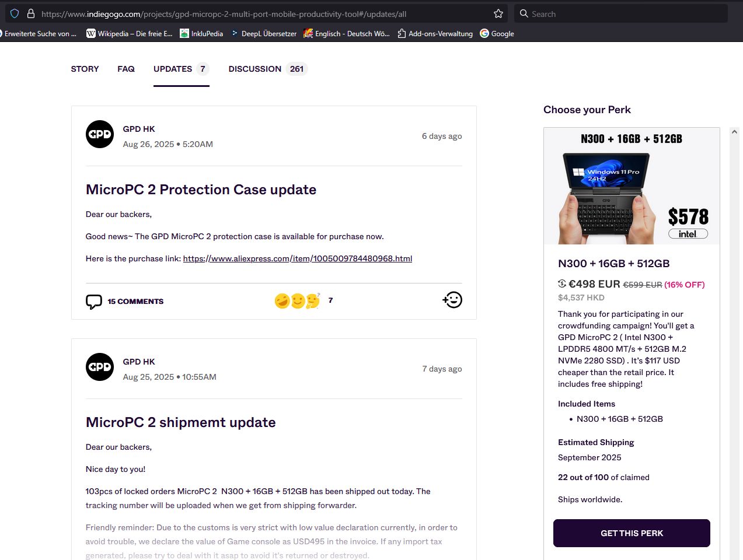Click the reaction count 7
This screenshot has width=743, height=560.
pyautogui.click(x=330, y=300)
